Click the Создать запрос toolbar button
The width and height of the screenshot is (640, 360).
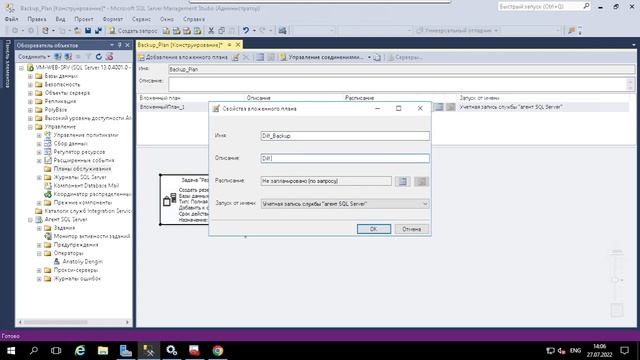click(x=133, y=31)
